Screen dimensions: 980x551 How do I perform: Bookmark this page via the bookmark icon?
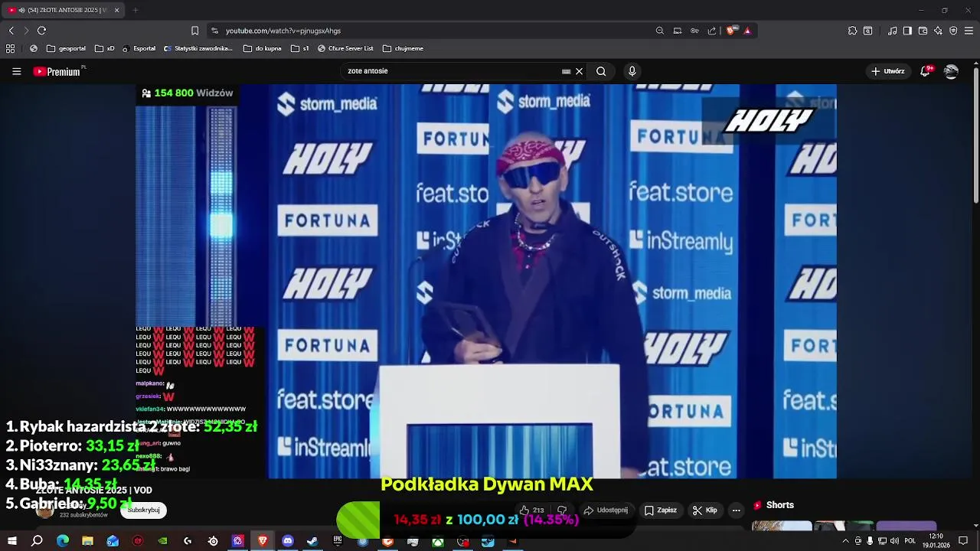[194, 31]
